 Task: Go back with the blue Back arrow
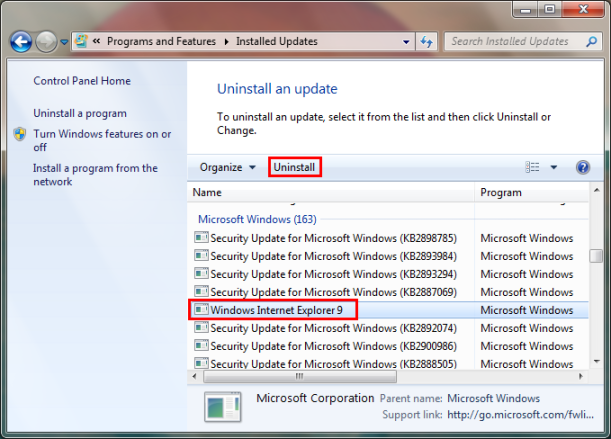pos(21,41)
